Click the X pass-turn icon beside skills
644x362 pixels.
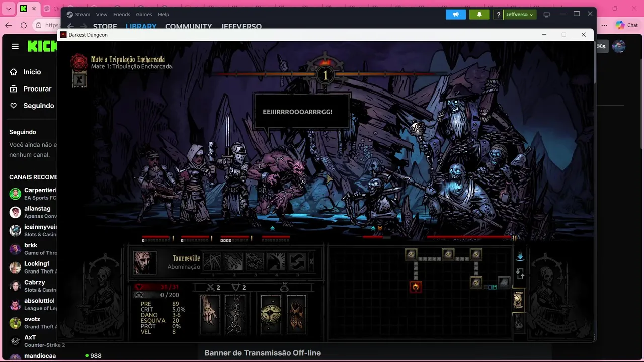coord(311,262)
